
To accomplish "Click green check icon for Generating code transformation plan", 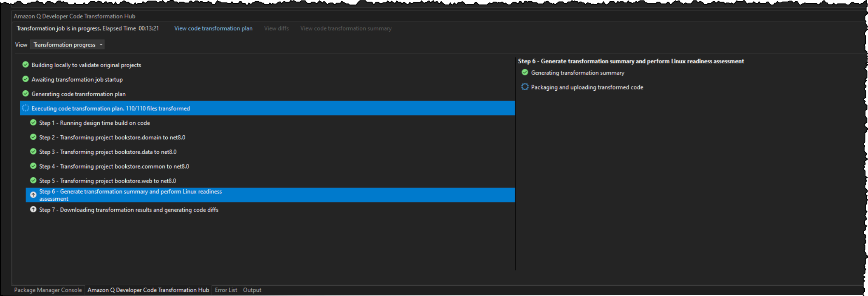I will (26, 94).
